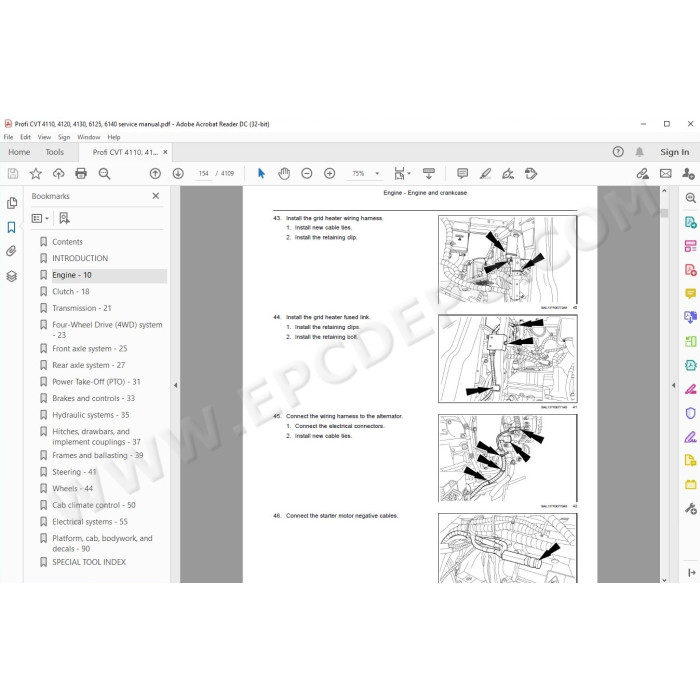Expand the right tools pane button at bottom
The height and width of the screenshot is (700, 700).
pyautogui.click(x=692, y=572)
